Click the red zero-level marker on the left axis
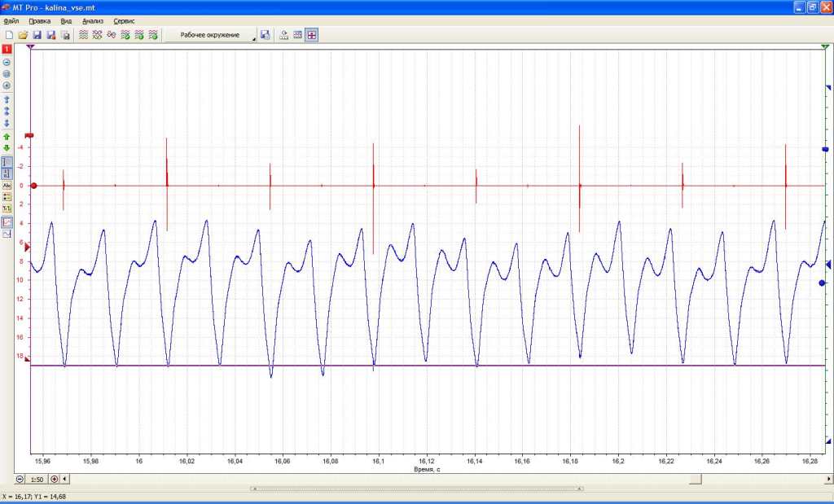Viewport: 834px width, 504px height. click(x=33, y=186)
